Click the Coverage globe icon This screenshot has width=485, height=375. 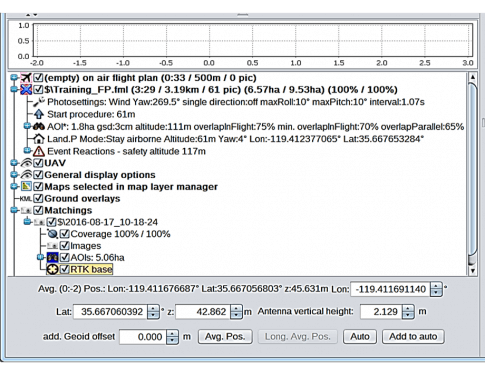[x=52, y=234]
